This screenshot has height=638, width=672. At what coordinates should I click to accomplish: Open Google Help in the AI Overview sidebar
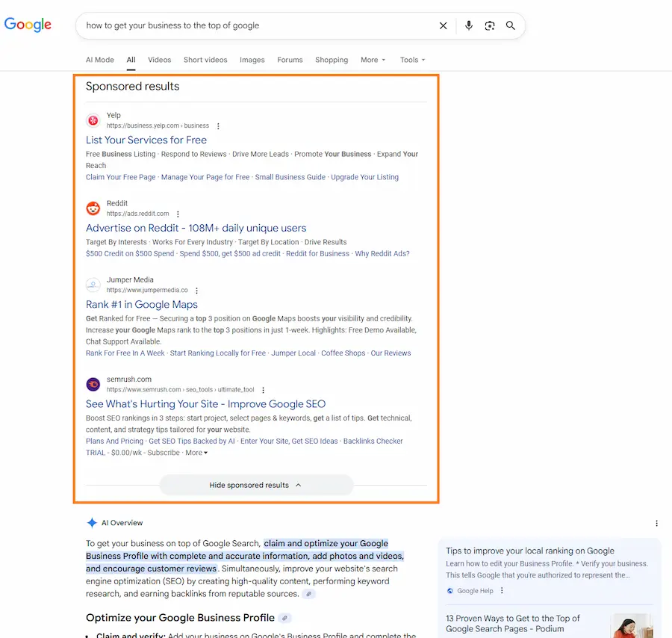(471, 590)
